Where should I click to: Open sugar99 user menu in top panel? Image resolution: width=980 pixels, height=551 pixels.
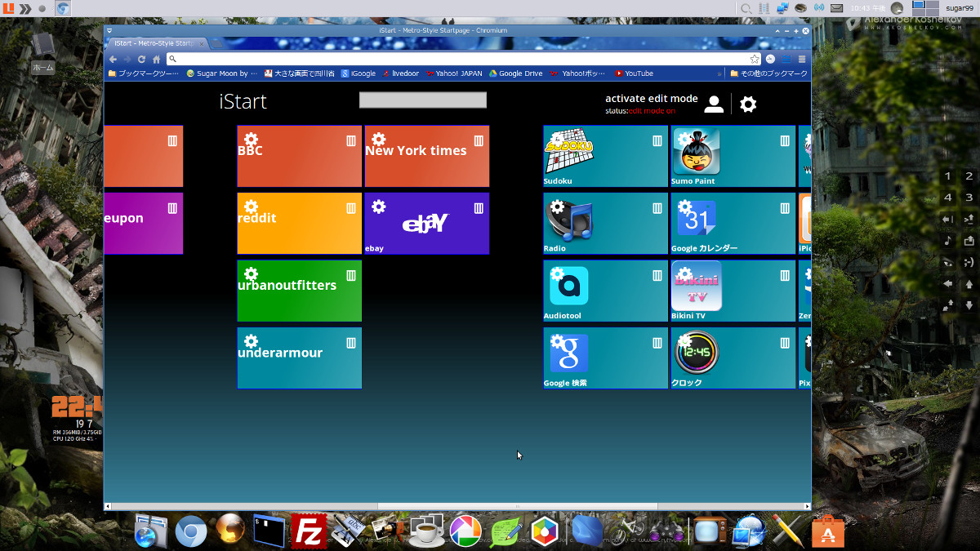coord(960,8)
